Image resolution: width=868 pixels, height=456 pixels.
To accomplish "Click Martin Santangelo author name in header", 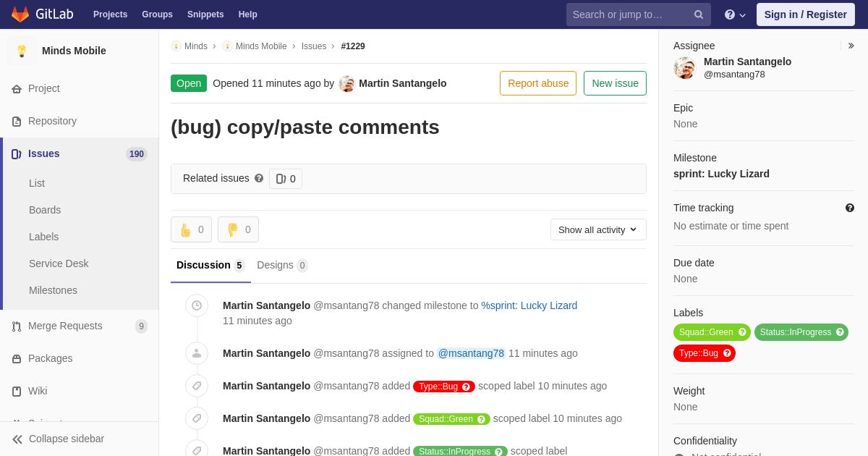I will (x=403, y=83).
